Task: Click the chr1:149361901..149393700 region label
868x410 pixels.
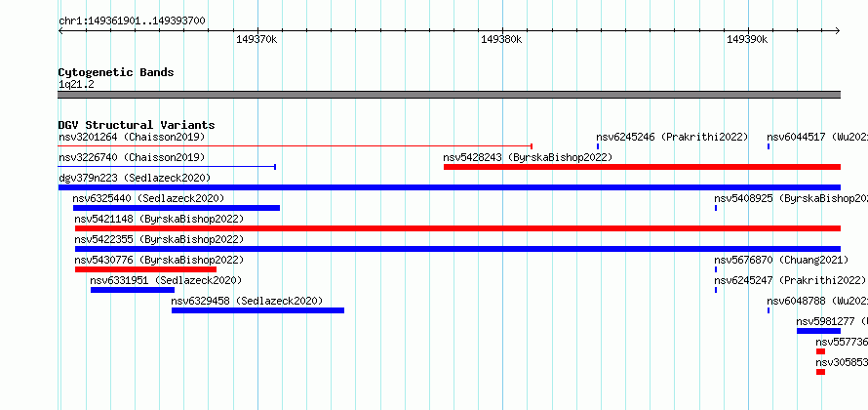Action: (x=132, y=21)
